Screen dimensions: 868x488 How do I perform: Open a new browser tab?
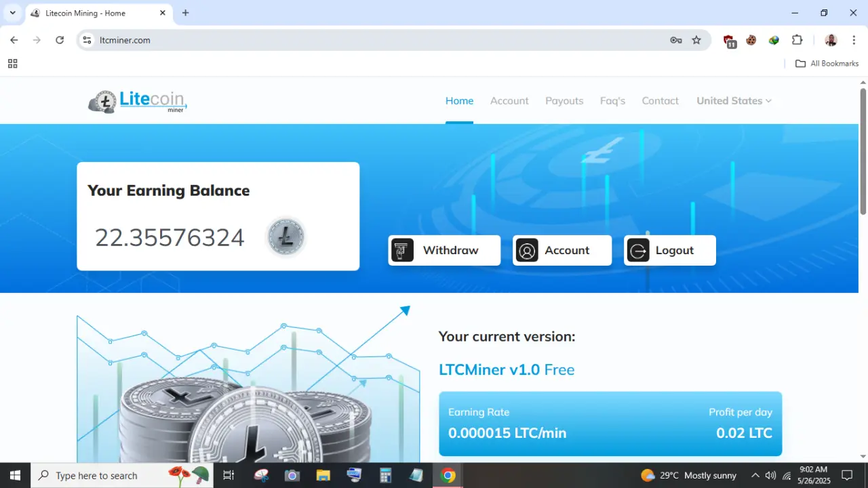coord(186,13)
